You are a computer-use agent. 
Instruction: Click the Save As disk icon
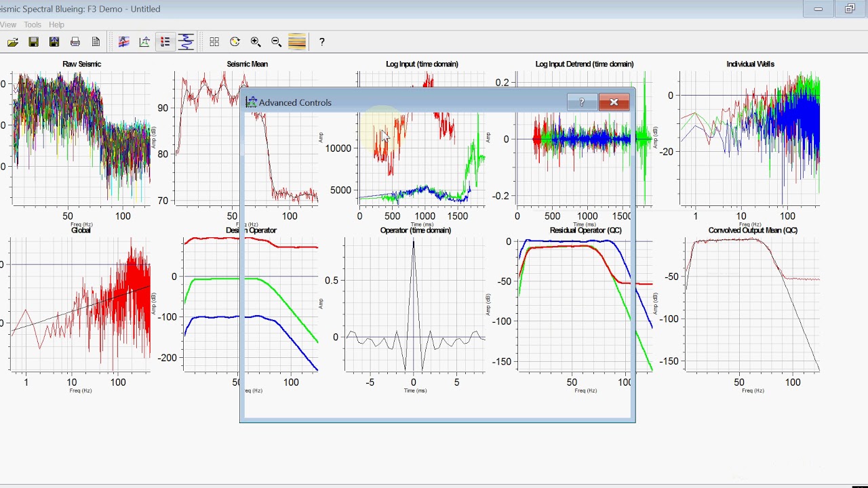pos(54,42)
